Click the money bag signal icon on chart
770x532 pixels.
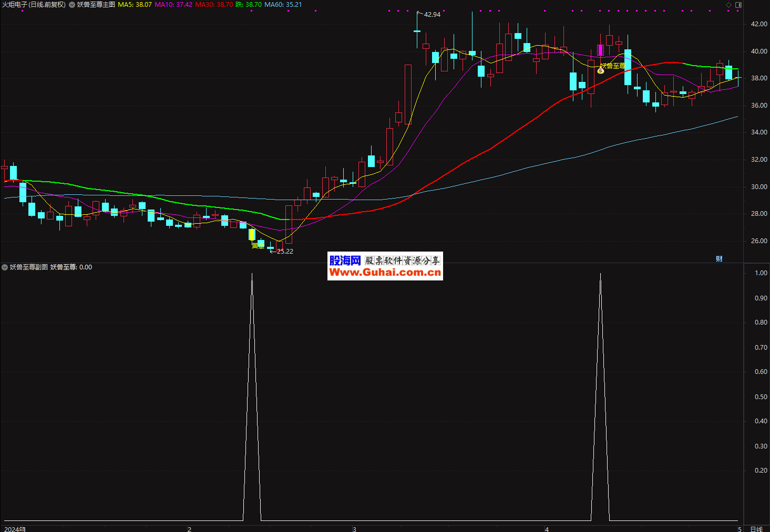(601, 70)
